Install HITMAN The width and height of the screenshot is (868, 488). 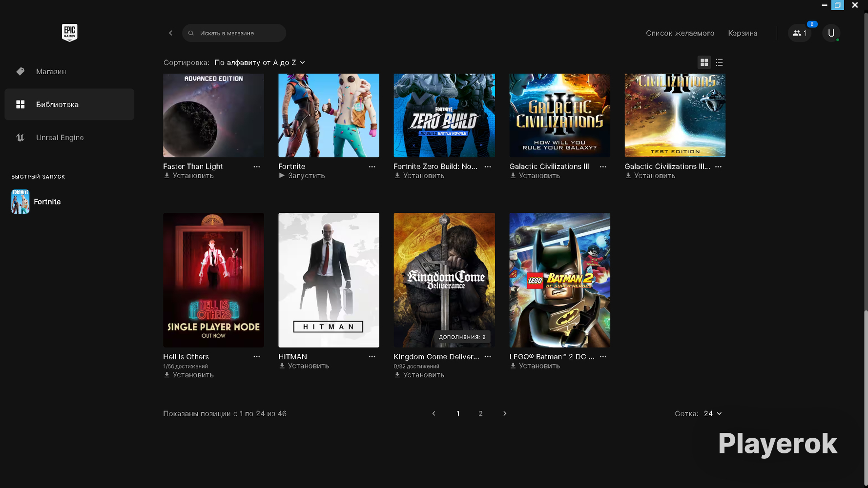point(304,366)
